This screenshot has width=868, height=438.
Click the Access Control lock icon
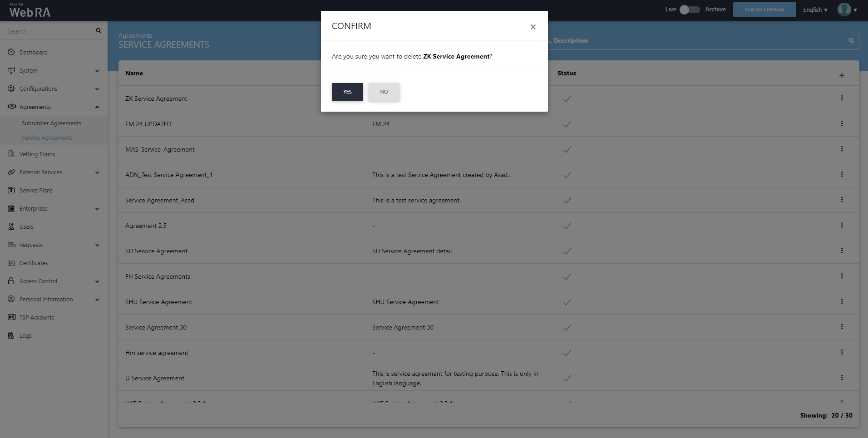(11, 281)
